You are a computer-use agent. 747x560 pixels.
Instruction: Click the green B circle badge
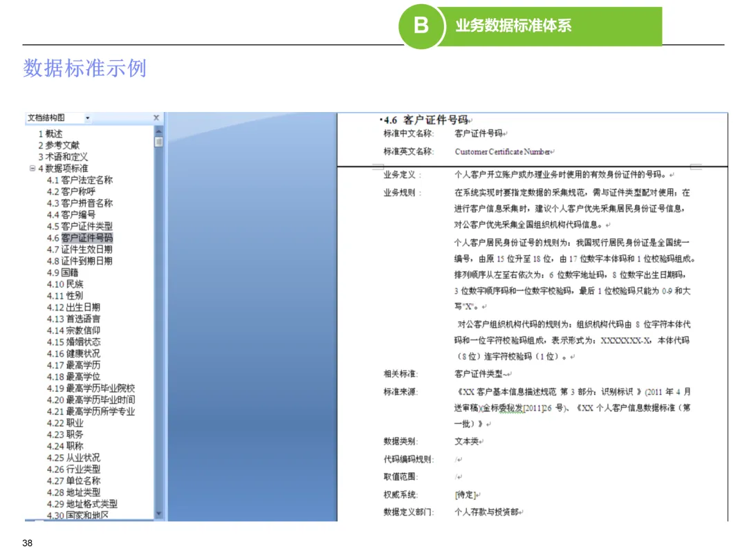[421, 26]
